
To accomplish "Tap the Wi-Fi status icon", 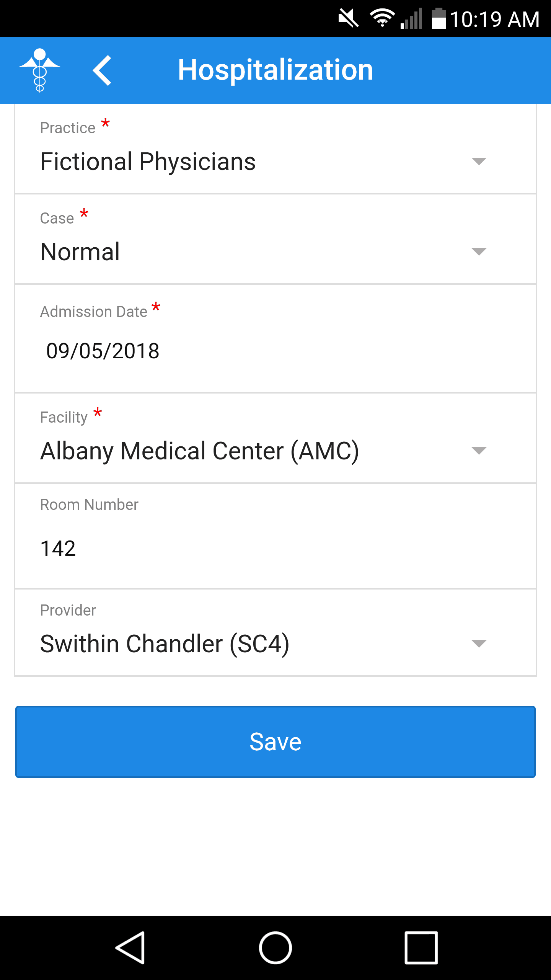I will point(382,18).
